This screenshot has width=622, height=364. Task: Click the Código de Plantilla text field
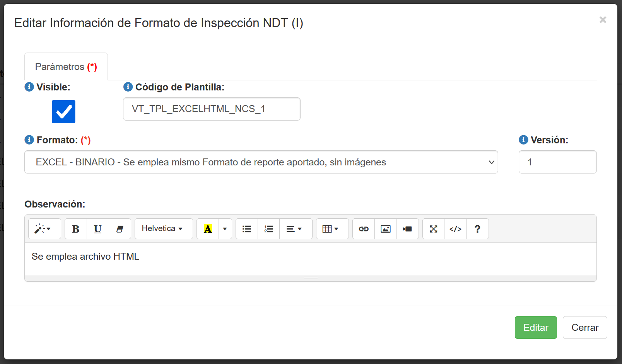[212, 109]
